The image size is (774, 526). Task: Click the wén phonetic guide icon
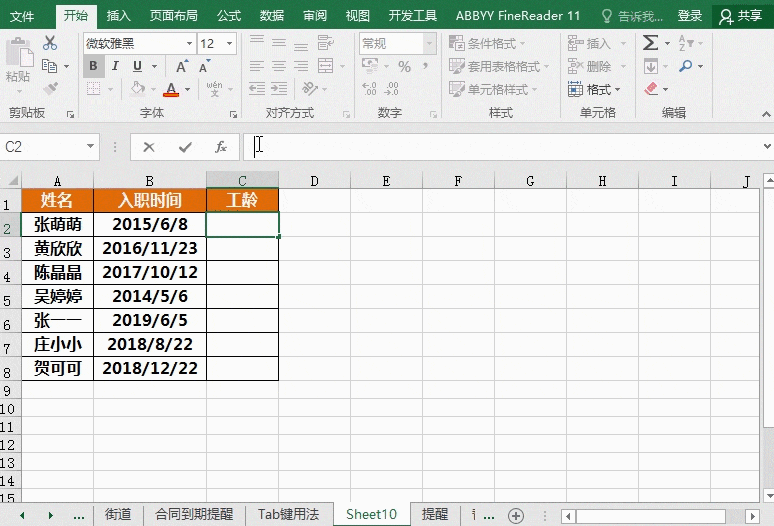[214, 89]
